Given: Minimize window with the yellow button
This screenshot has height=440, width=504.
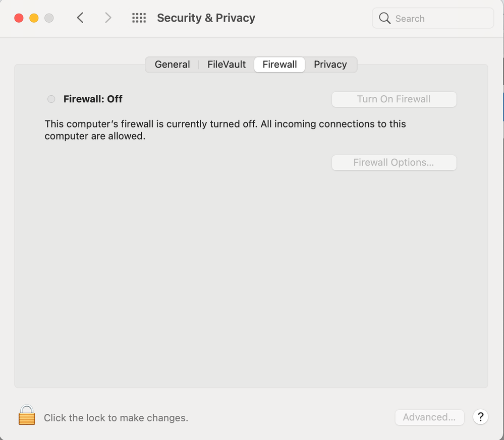Looking at the screenshot, I should click(34, 18).
